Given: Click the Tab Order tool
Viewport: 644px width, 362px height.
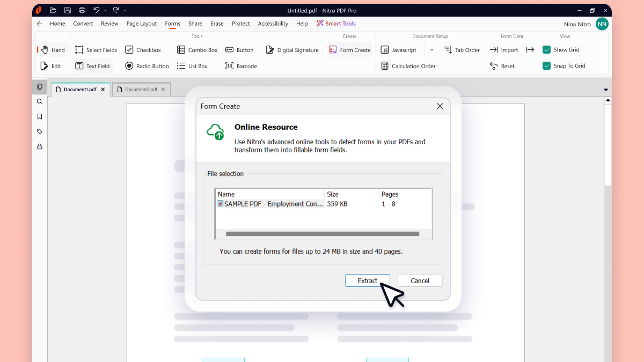Looking at the screenshot, I should [x=462, y=50].
